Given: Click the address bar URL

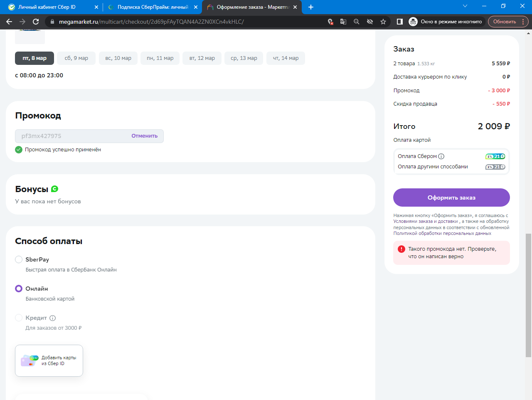Looking at the screenshot, I should click(x=151, y=22).
